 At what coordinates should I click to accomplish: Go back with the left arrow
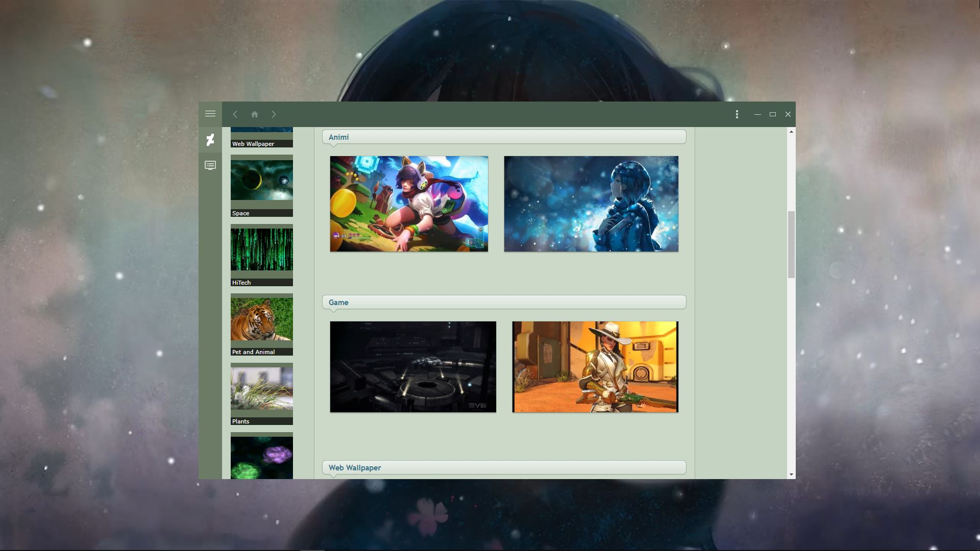point(235,114)
